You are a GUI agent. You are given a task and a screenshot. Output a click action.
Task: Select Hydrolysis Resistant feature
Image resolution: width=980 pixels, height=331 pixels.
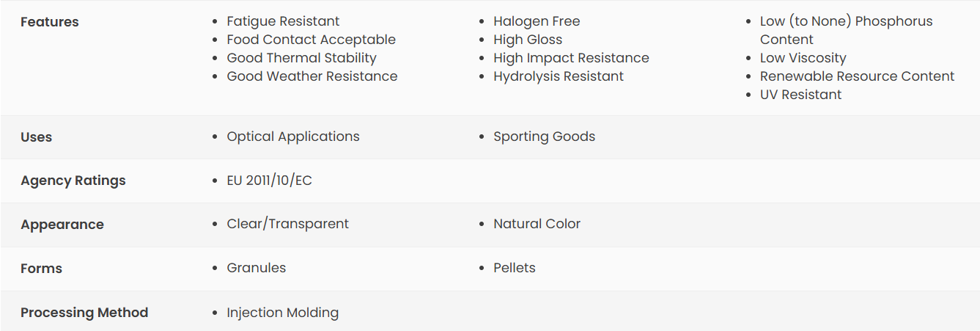(x=559, y=76)
